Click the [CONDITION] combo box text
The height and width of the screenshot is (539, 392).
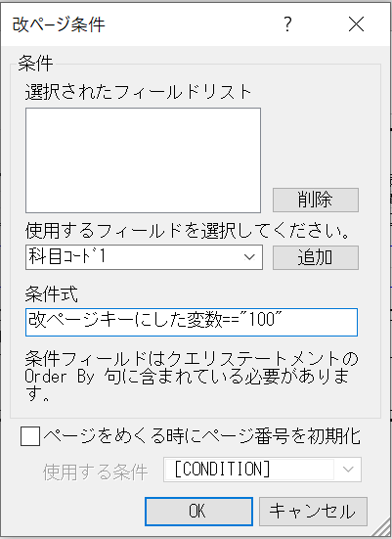click(x=222, y=469)
